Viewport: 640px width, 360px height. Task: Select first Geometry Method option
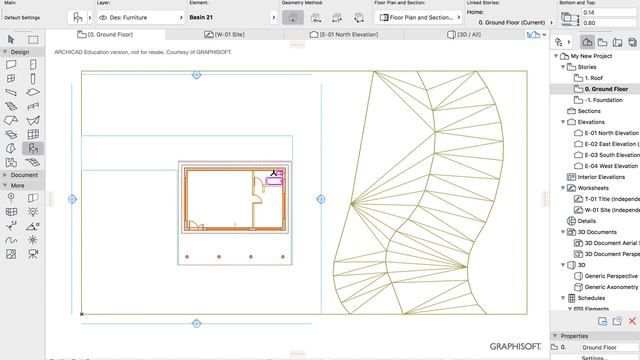tap(293, 18)
